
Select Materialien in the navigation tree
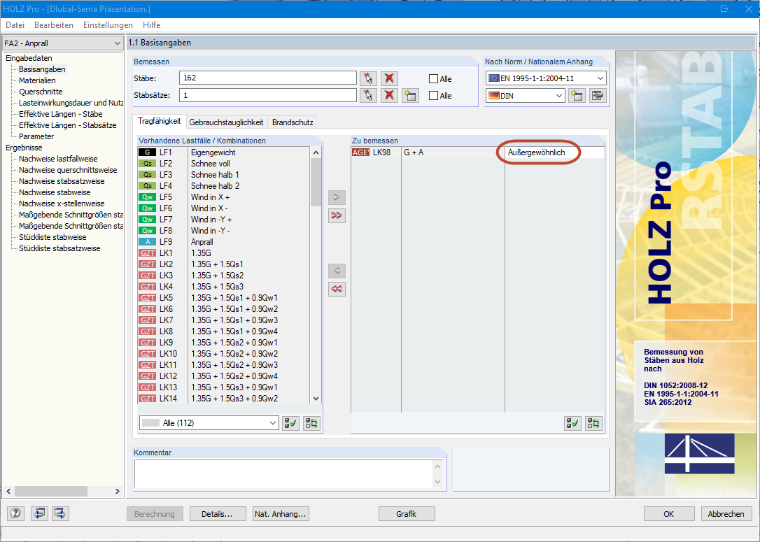(37, 80)
